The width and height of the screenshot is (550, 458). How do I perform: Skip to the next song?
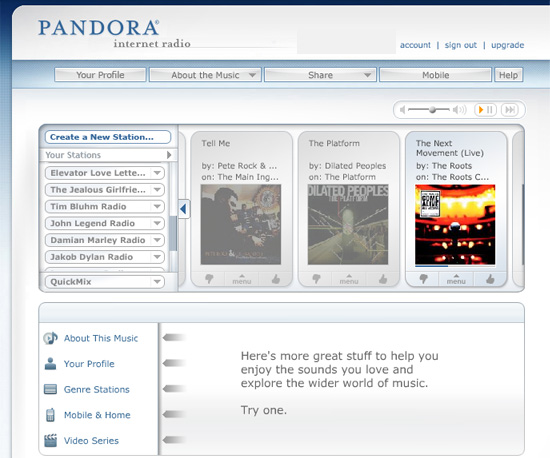pyautogui.click(x=510, y=110)
